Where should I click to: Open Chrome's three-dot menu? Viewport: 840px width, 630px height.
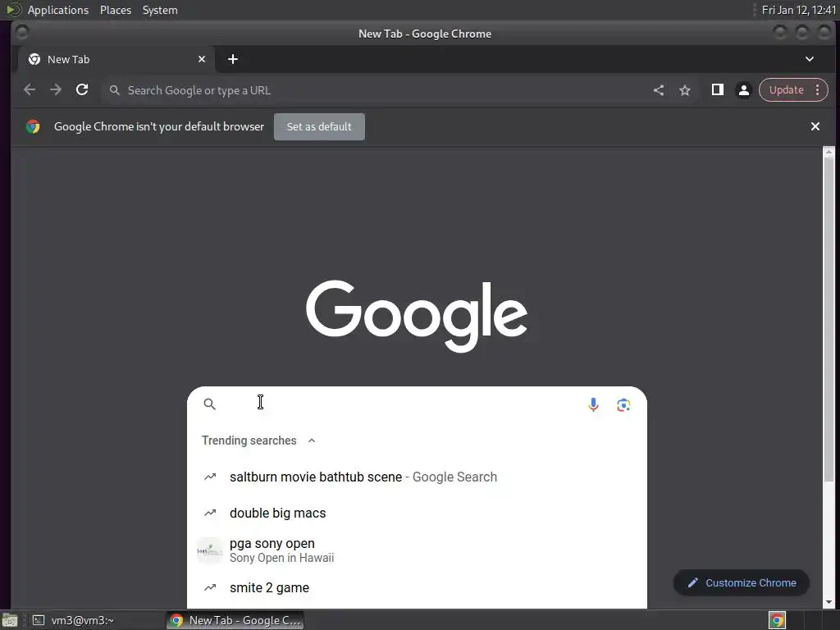[818, 90]
